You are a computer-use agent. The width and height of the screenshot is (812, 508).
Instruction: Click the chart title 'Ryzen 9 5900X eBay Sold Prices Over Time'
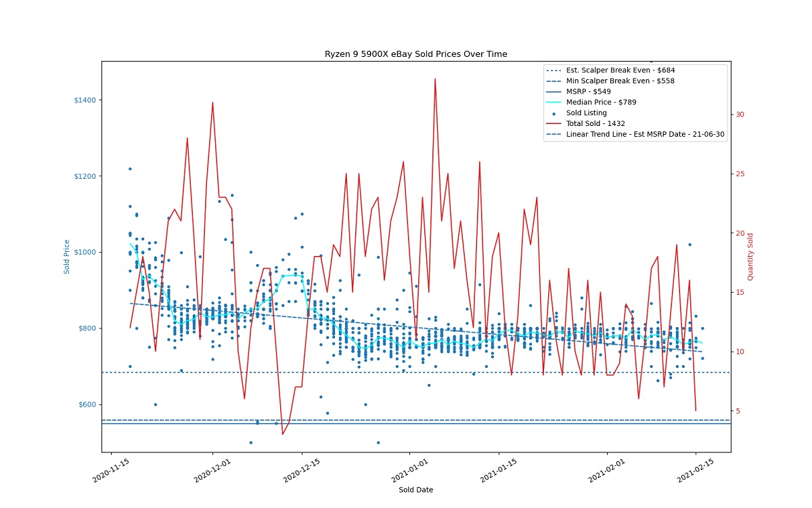coord(415,54)
